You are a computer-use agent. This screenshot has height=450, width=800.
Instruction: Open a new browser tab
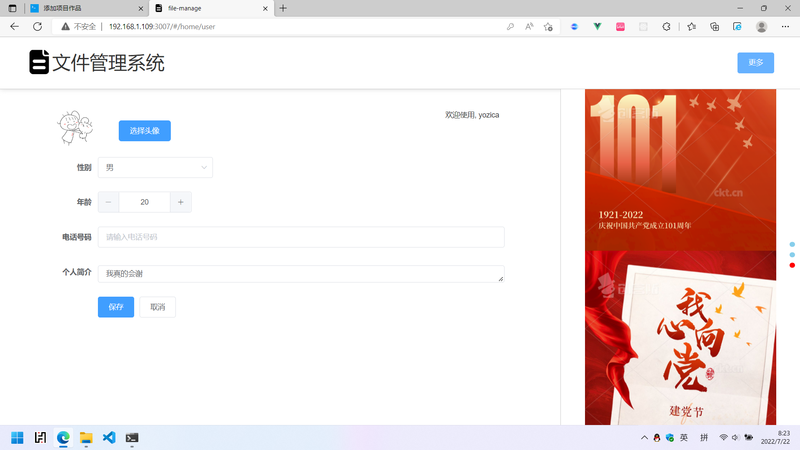(x=283, y=8)
